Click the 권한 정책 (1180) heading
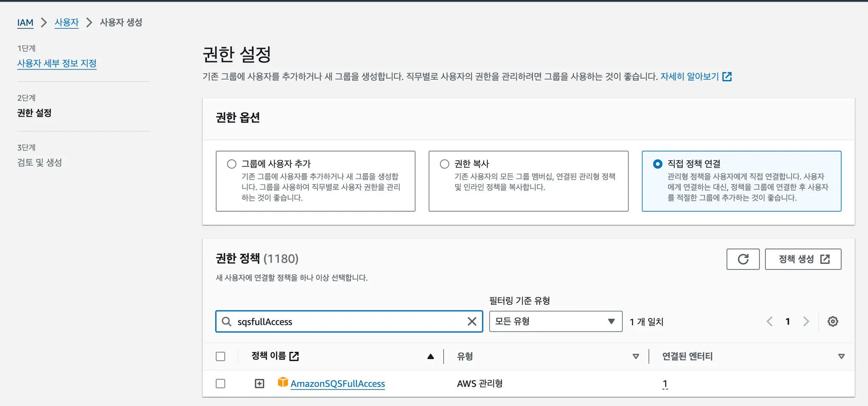Screen dimensions: 868x406 point(257,258)
